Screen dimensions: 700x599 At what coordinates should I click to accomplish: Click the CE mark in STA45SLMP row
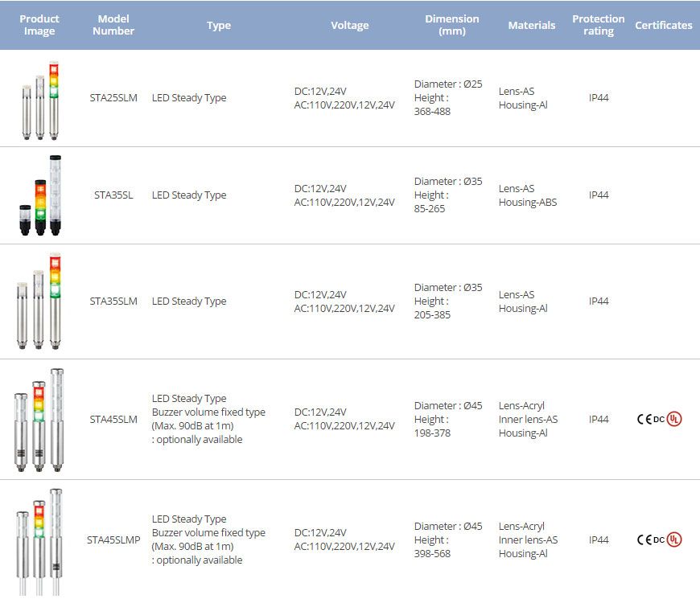click(644, 540)
